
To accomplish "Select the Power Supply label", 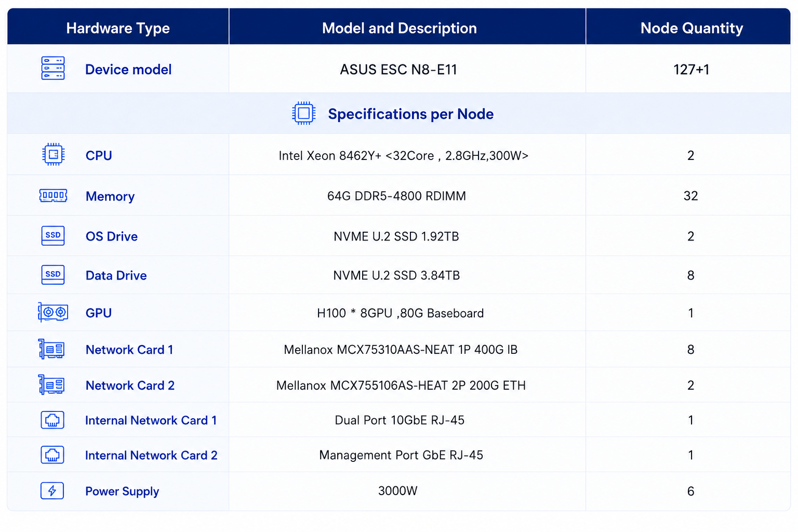I will 122,491.
